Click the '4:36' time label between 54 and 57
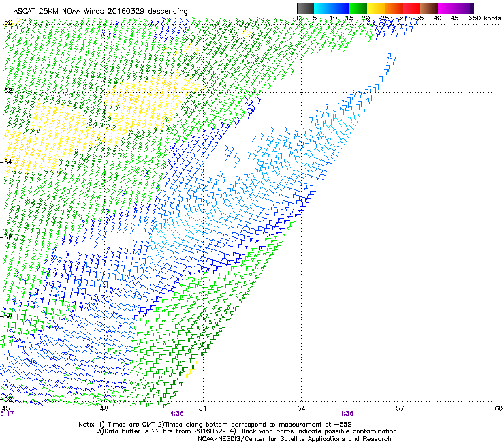The height and width of the screenshot is (443, 504). (346, 414)
